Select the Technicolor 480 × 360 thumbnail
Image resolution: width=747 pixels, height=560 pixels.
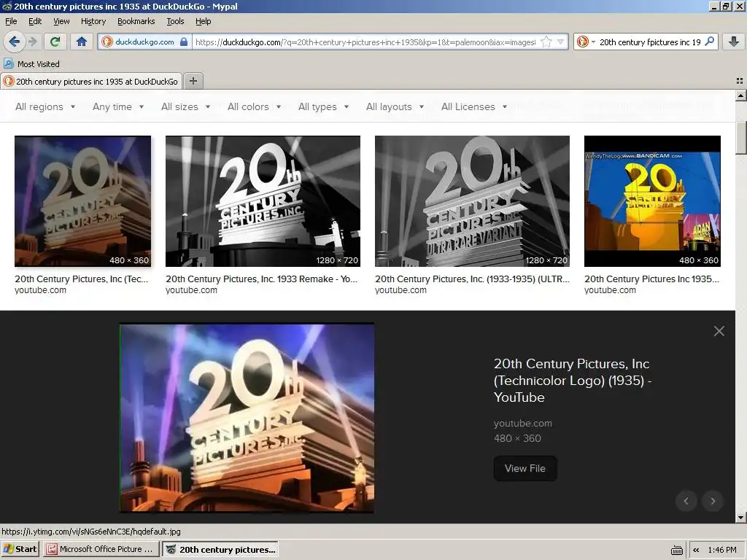[x=83, y=201]
